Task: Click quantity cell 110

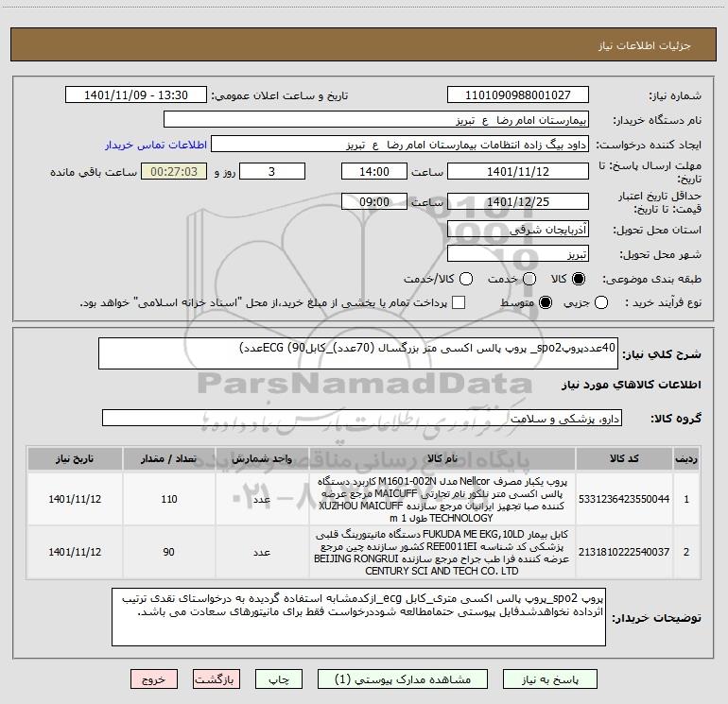Action: [x=169, y=499]
